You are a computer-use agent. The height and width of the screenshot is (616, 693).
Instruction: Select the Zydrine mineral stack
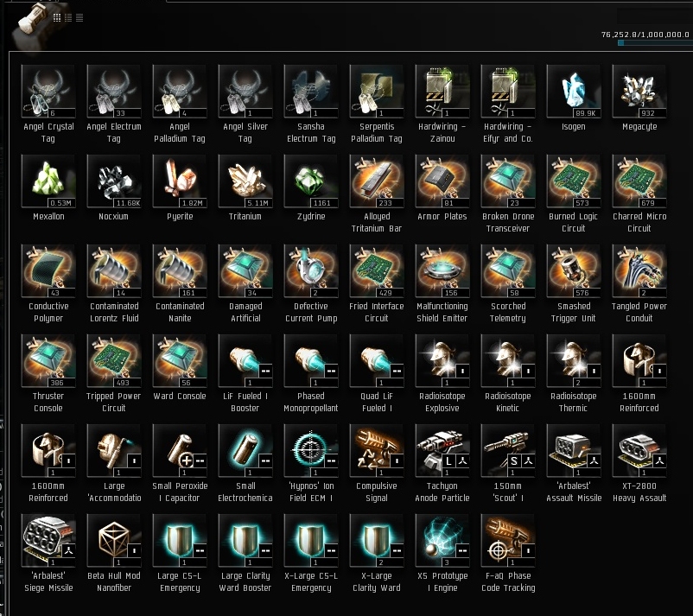click(311, 181)
